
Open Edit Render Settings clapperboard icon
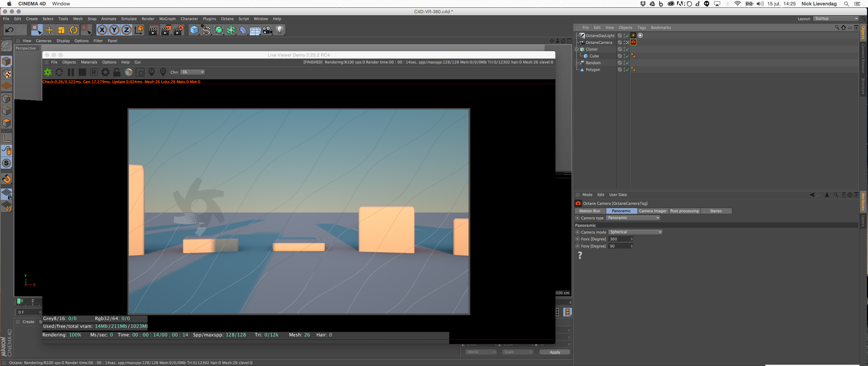click(179, 30)
